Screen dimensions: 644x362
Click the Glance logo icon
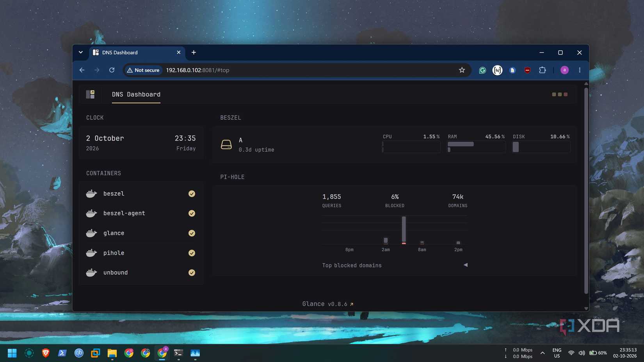(90, 94)
